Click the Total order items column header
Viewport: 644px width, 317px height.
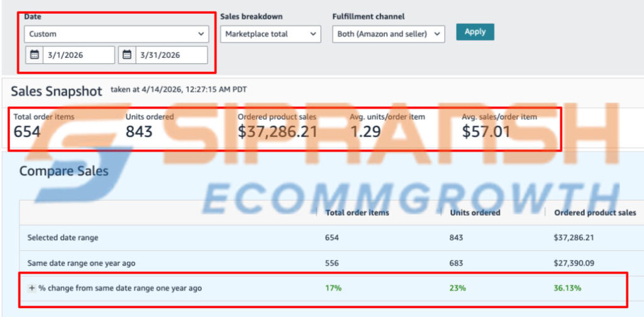pyautogui.click(x=357, y=213)
